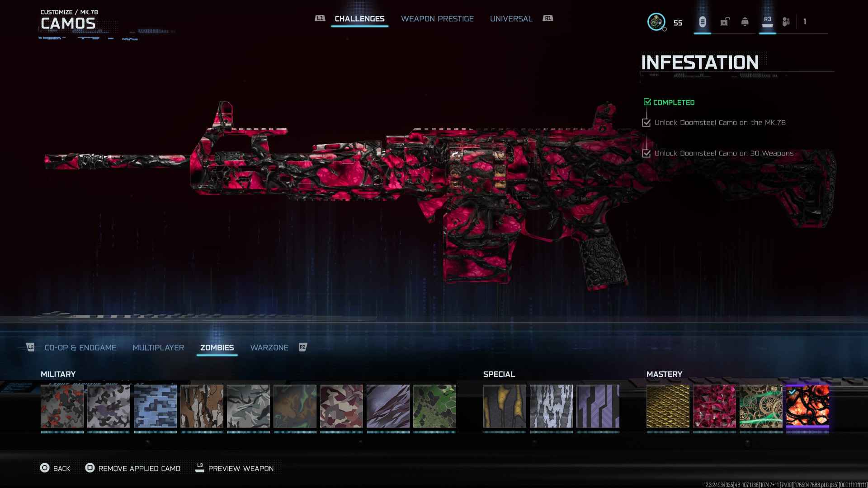The height and width of the screenshot is (488, 868).
Task: Select the gold scales Mastery camo
Action: pos(668,406)
